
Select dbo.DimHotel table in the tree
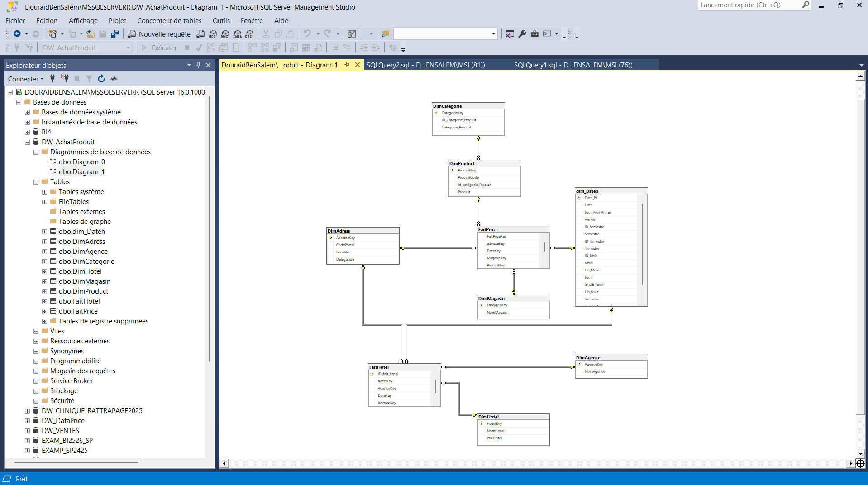click(x=80, y=271)
